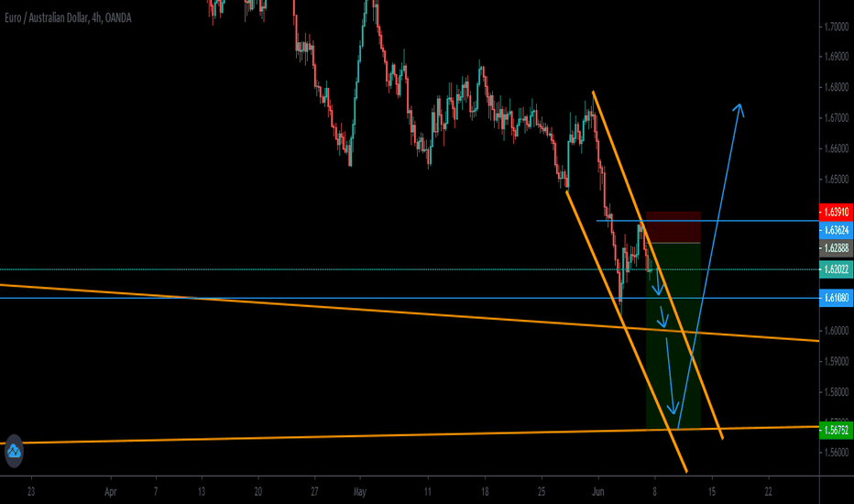Click the 1.67000 price axis tick
This screenshot has width=854, height=504.
click(836, 117)
